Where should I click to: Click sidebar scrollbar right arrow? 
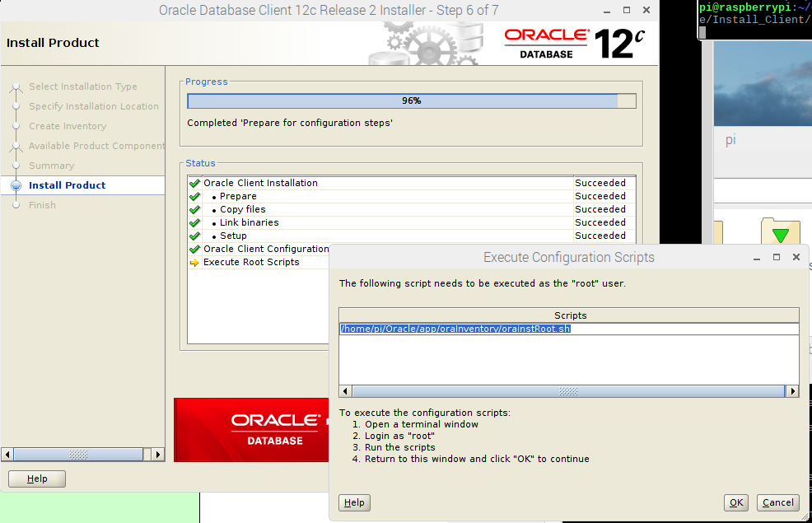pyautogui.click(x=158, y=455)
